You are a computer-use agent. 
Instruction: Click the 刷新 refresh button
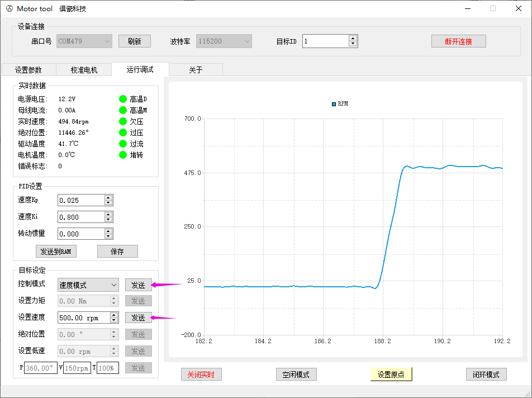pyautogui.click(x=134, y=41)
